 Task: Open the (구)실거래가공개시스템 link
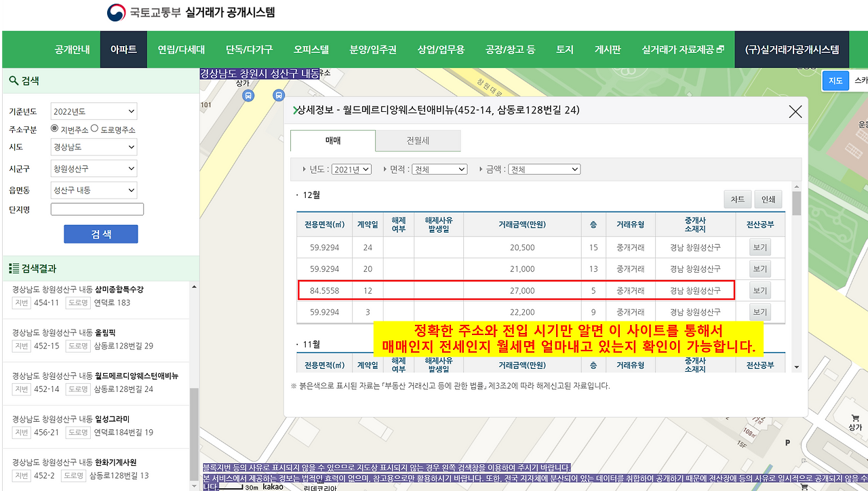[791, 50]
